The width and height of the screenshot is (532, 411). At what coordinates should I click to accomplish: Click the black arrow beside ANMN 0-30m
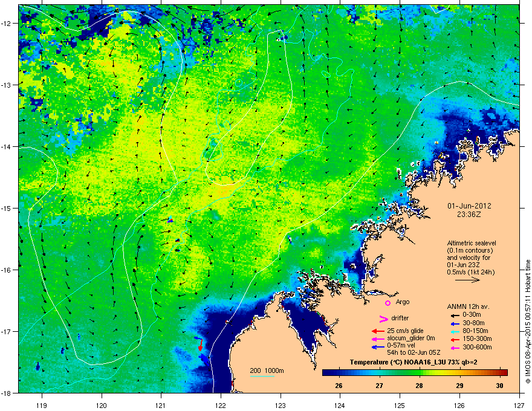[455, 316]
